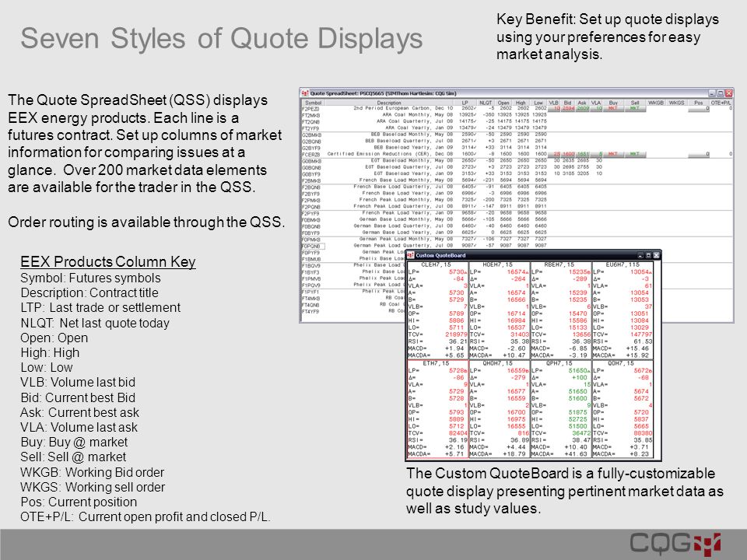
Task: Click the LP column header
Action: tap(465, 103)
